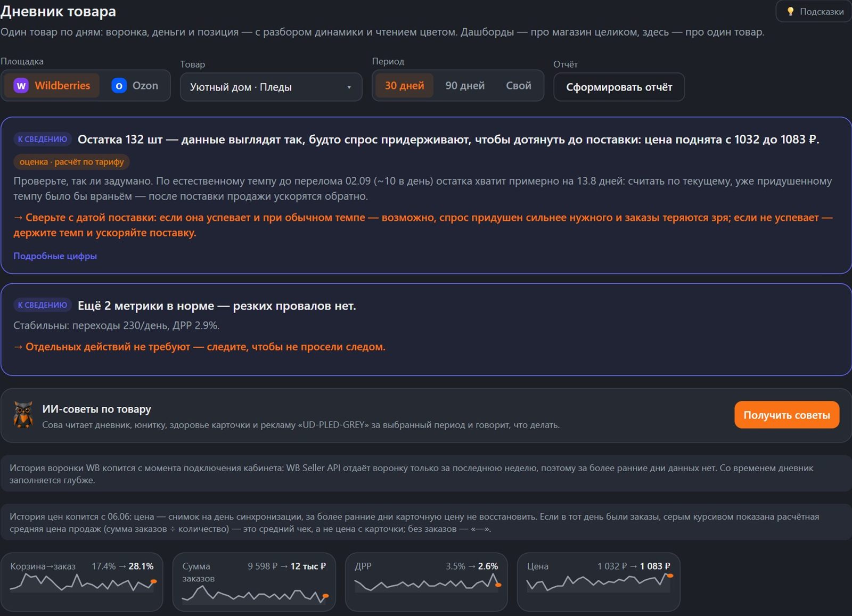Image resolution: width=852 pixels, height=616 pixels.
Task: Click the Остатка 132 шт headline
Action: pos(448,139)
